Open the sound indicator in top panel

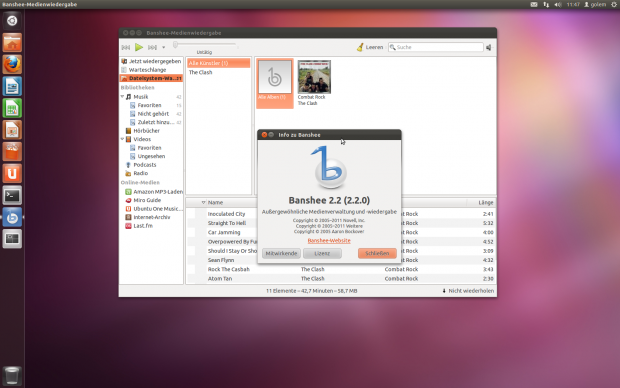click(558, 4)
